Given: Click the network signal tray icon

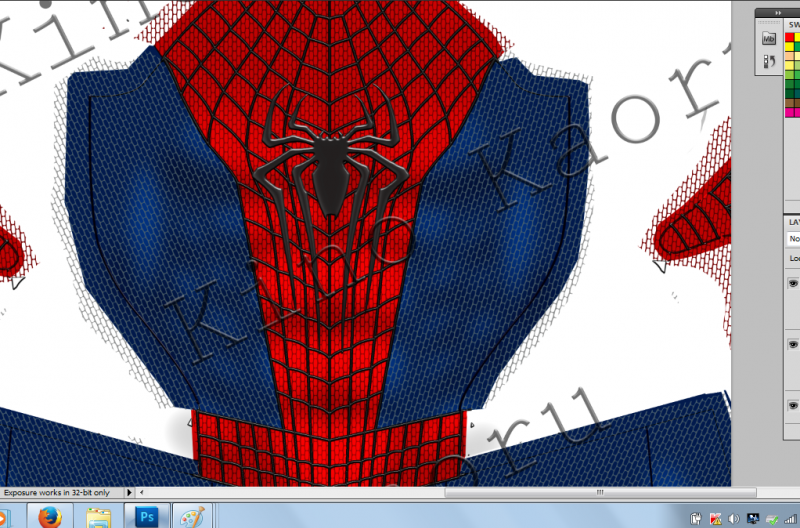Looking at the screenshot, I should (x=792, y=519).
